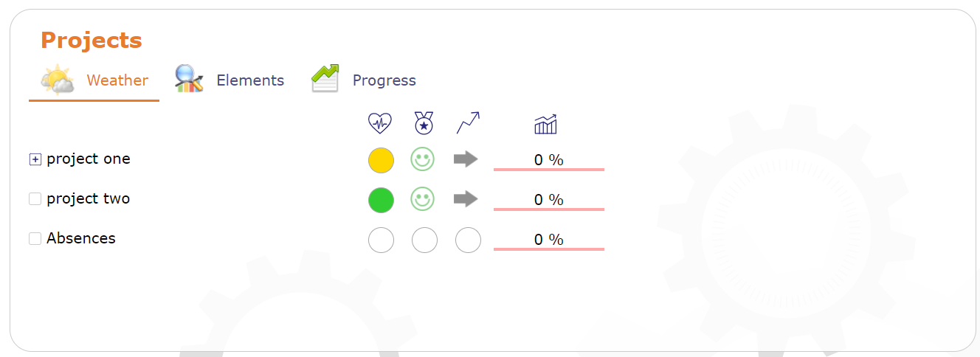
Task: Click project one's gray trend arrow
Action: [466, 159]
